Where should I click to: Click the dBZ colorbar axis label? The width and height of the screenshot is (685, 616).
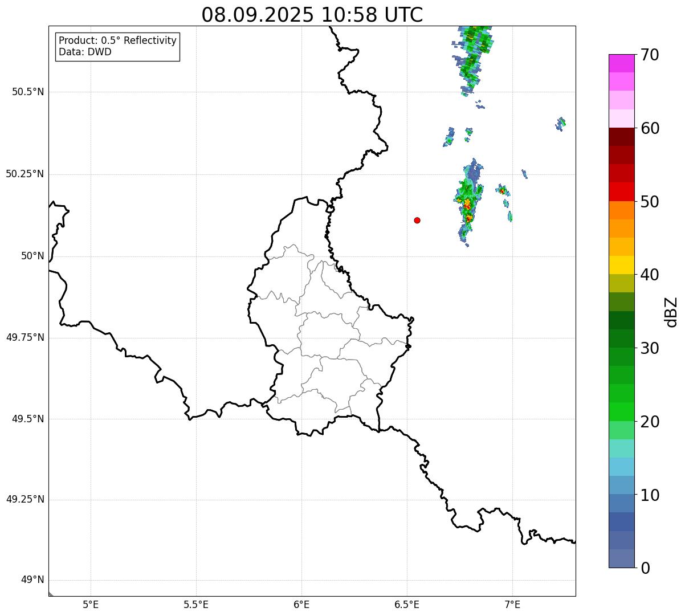click(x=672, y=312)
